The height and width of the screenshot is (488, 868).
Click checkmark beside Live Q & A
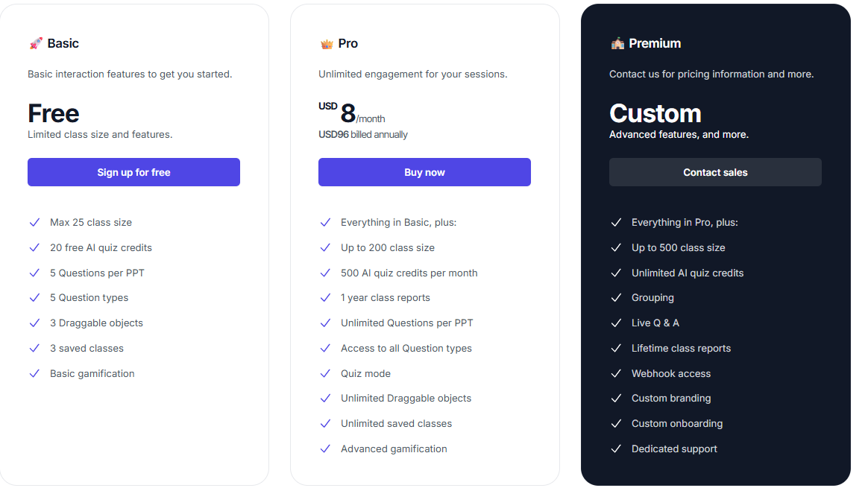pos(615,323)
